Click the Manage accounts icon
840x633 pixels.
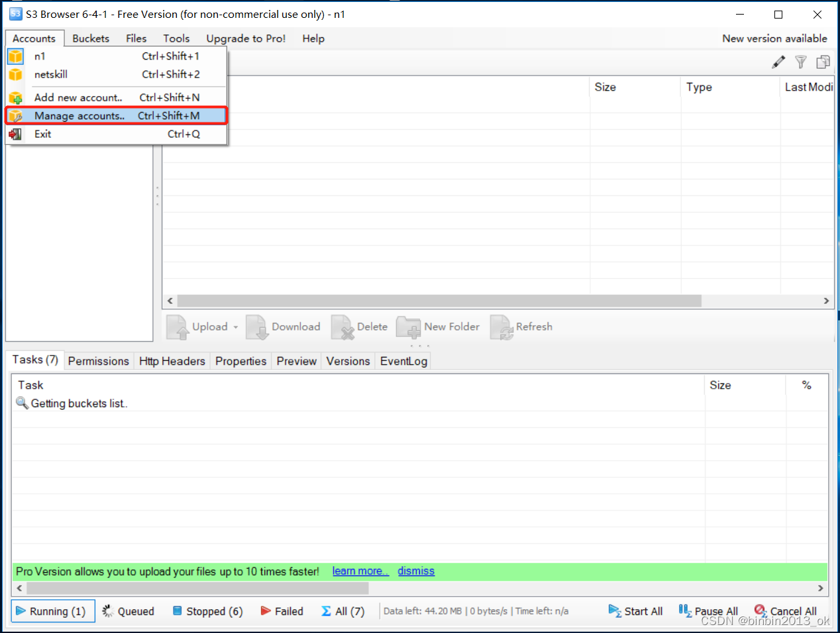[15, 116]
